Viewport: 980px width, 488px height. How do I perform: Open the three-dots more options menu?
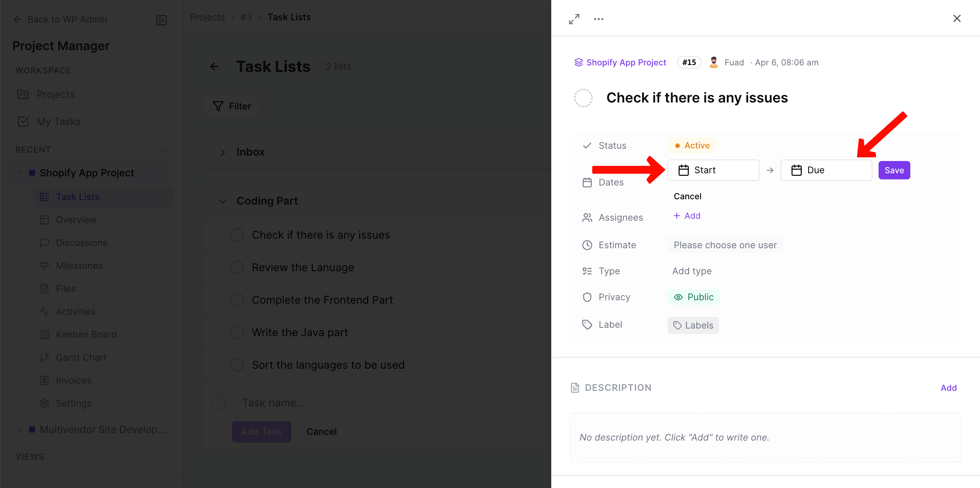tap(599, 19)
